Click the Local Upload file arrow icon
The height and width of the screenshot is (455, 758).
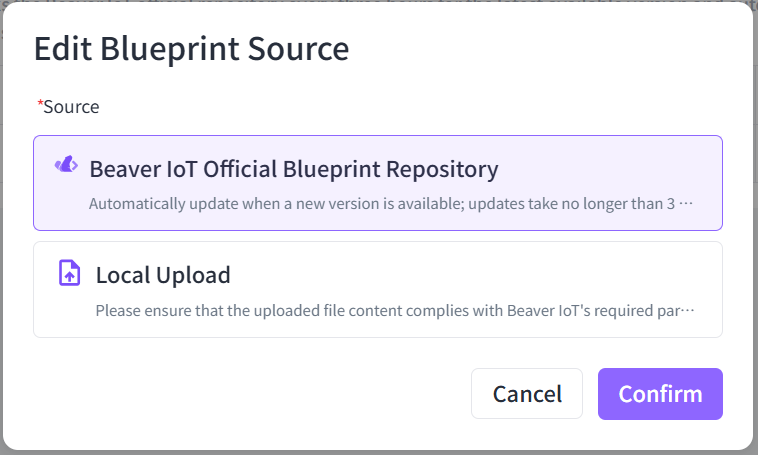click(70, 273)
